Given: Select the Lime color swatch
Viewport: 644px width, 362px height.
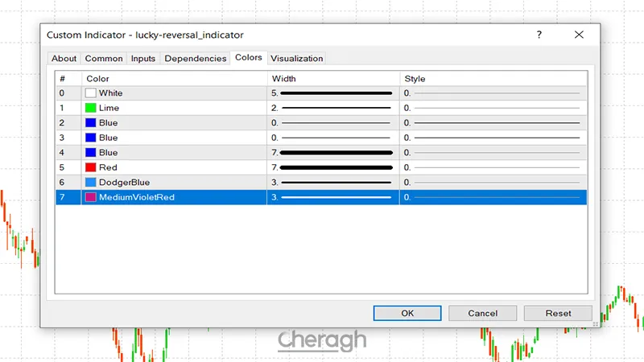Looking at the screenshot, I should coord(90,108).
